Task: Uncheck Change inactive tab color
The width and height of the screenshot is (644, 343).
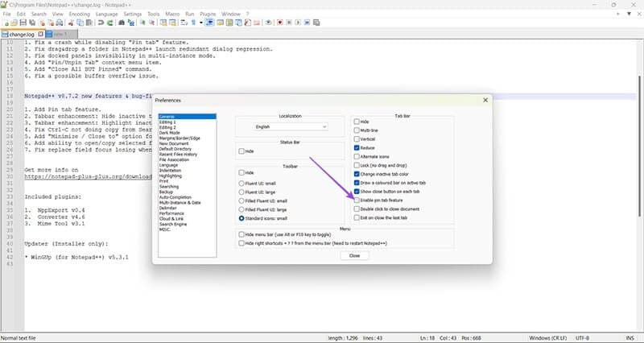Action: pos(357,174)
